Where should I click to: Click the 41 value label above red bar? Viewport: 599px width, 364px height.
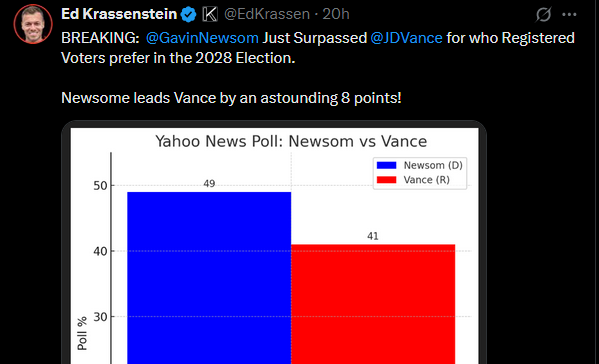coord(373,236)
